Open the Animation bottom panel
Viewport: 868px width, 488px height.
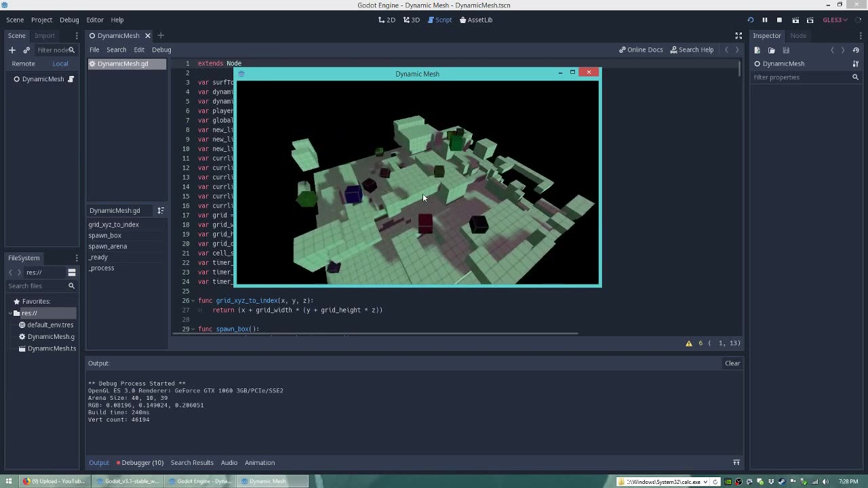pos(260,462)
